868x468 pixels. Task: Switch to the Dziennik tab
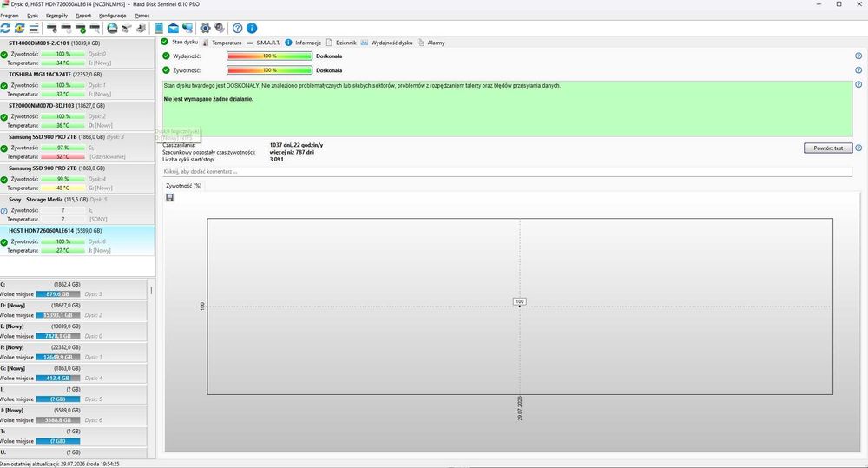[341, 43]
